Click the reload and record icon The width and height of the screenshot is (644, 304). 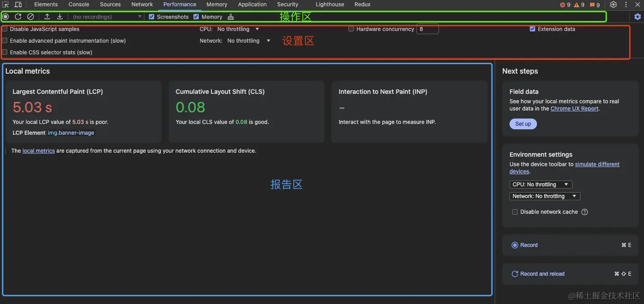pos(18,17)
